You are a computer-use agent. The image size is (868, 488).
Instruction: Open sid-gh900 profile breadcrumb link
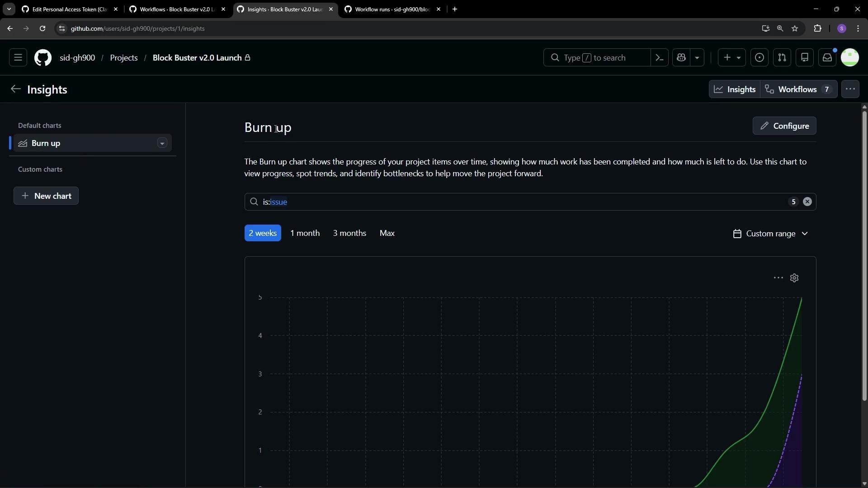(77, 58)
